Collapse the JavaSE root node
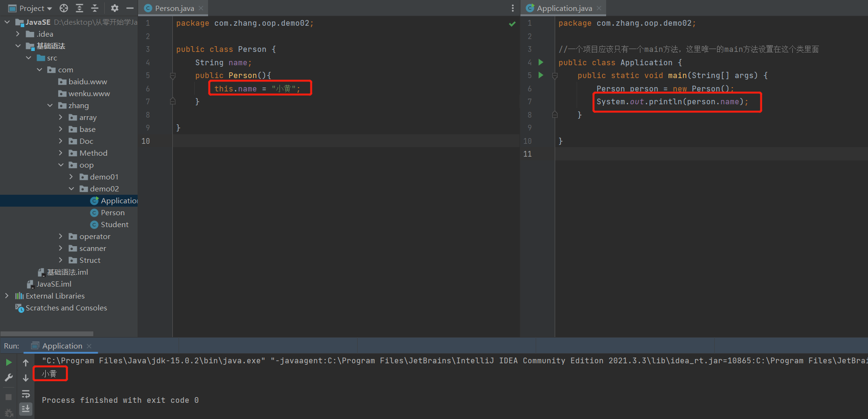 pos(7,22)
